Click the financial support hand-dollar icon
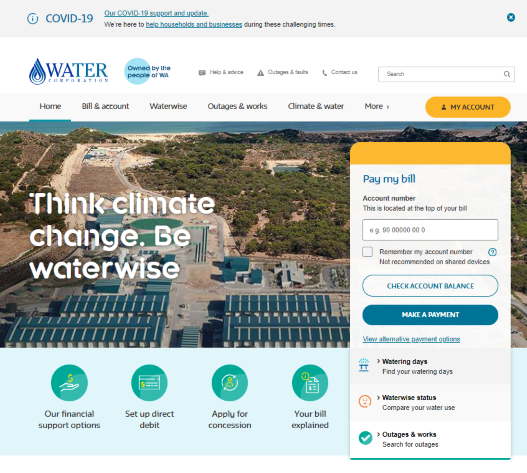 point(69,383)
